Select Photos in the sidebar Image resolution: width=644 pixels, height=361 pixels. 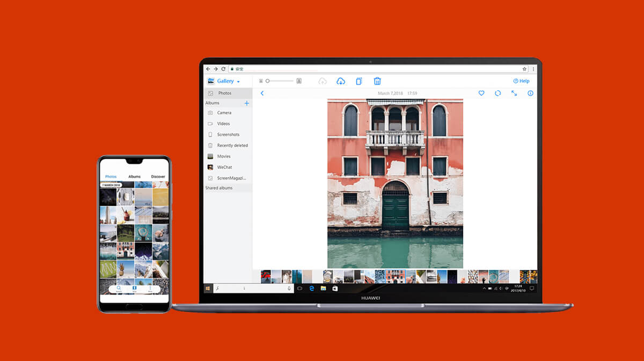tap(228, 93)
